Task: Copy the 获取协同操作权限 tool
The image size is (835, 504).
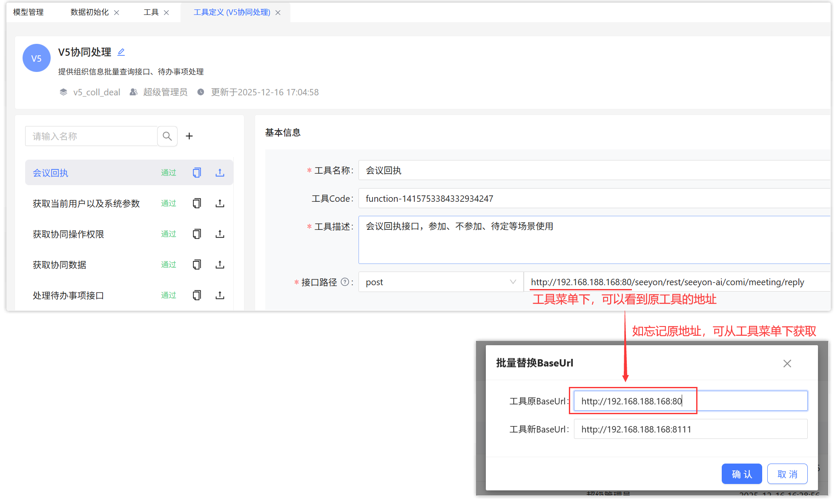Action: pyautogui.click(x=197, y=234)
